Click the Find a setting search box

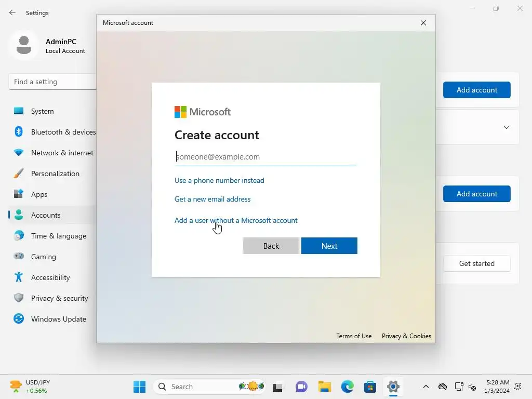click(52, 82)
